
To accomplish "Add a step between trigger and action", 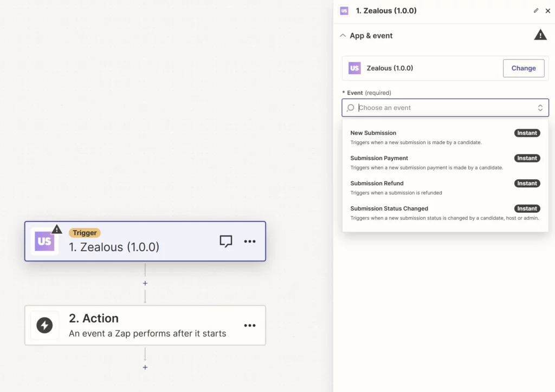I will 145,283.
